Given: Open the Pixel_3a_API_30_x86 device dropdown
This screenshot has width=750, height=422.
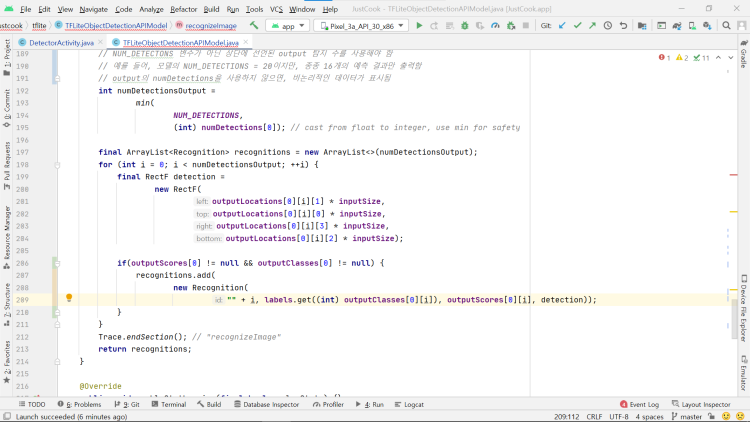Looking at the screenshot, I should click(361, 25).
